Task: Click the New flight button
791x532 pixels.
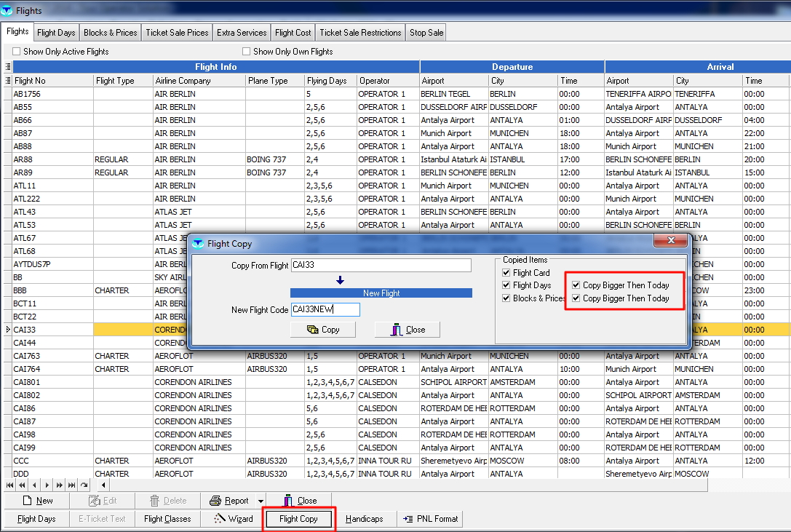Action: [37, 501]
